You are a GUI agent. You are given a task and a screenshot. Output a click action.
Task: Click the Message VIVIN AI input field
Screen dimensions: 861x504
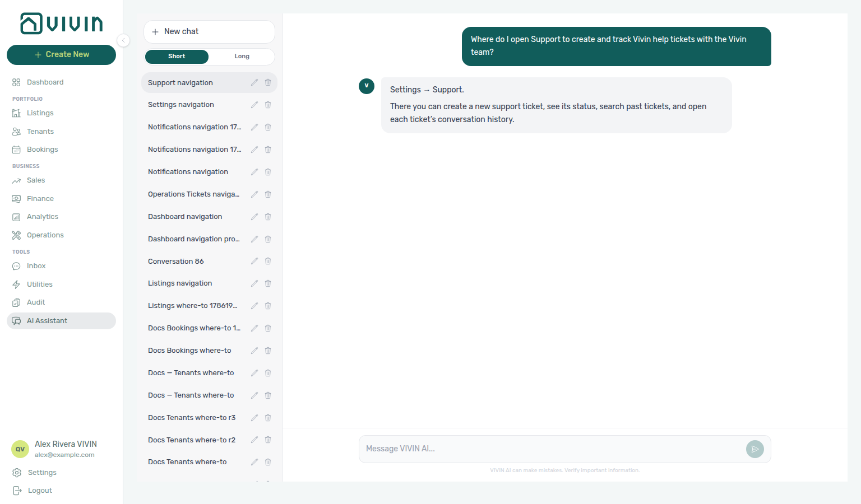coord(552,449)
